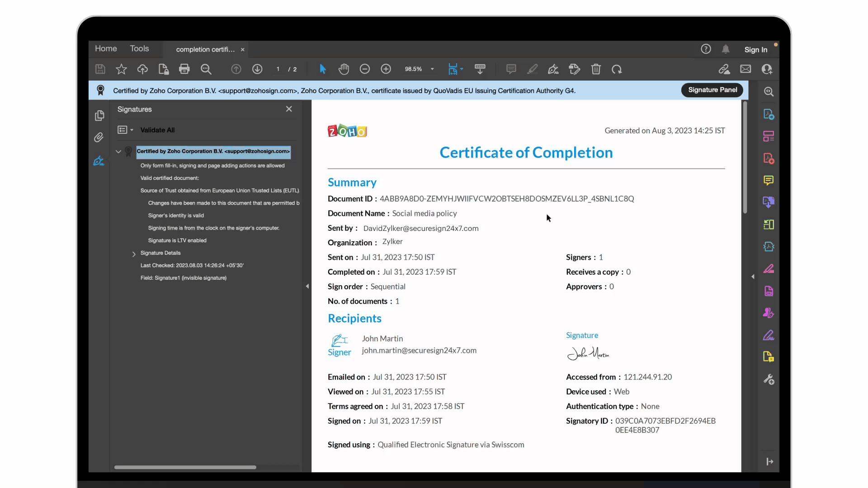
Task: Collapse the Certified by Zoho signature entry
Action: tap(118, 151)
